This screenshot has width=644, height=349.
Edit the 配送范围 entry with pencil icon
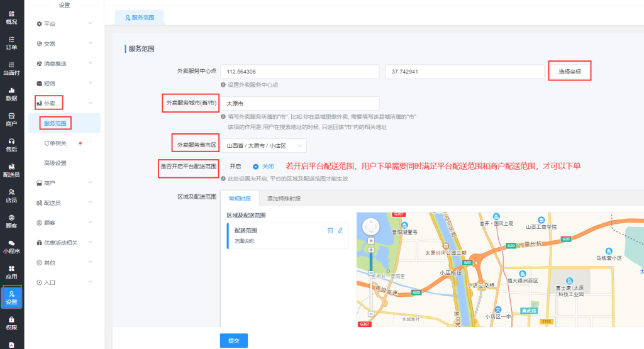[341, 231]
